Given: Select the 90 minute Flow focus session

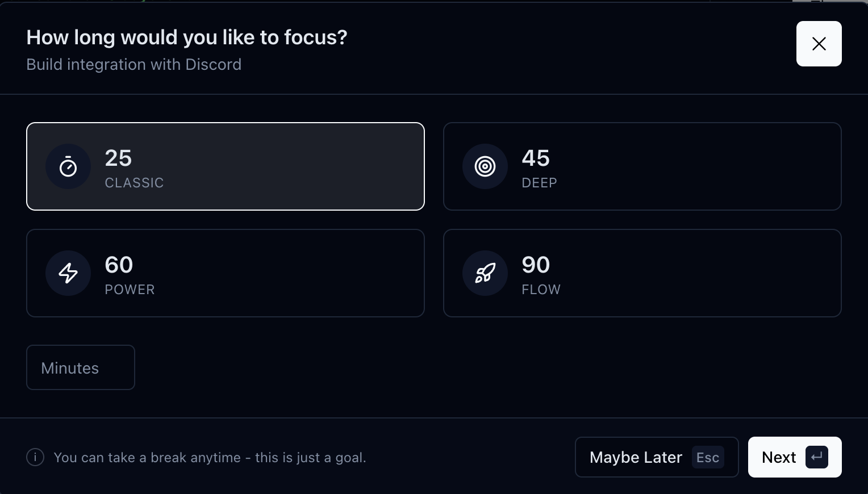Looking at the screenshot, I should (642, 273).
